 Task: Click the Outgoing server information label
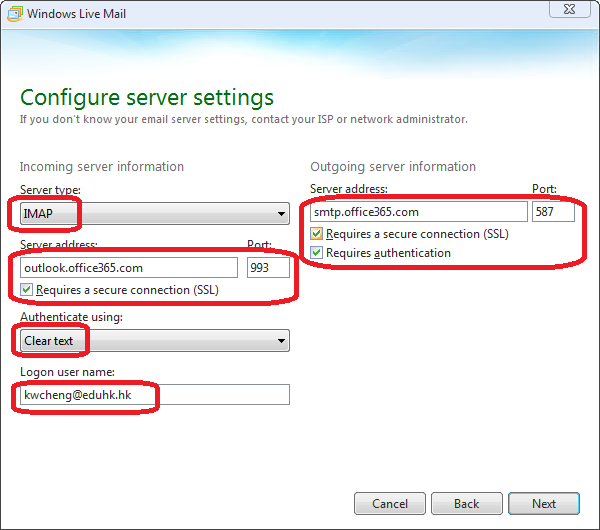tap(393, 167)
